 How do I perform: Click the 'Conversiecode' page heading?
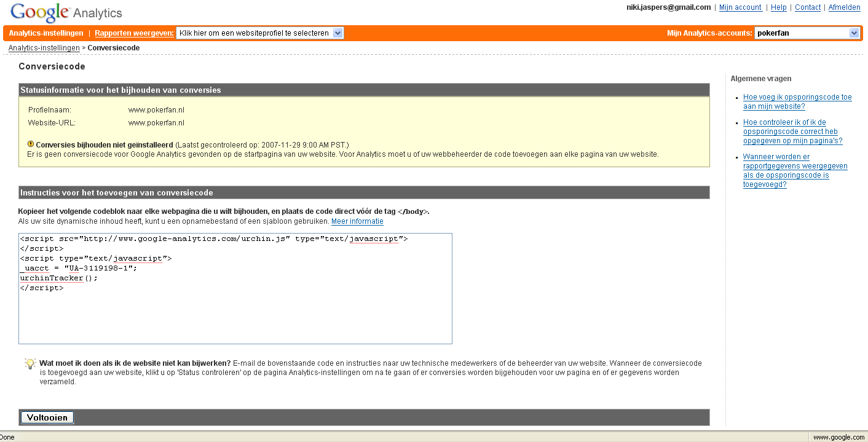click(52, 66)
